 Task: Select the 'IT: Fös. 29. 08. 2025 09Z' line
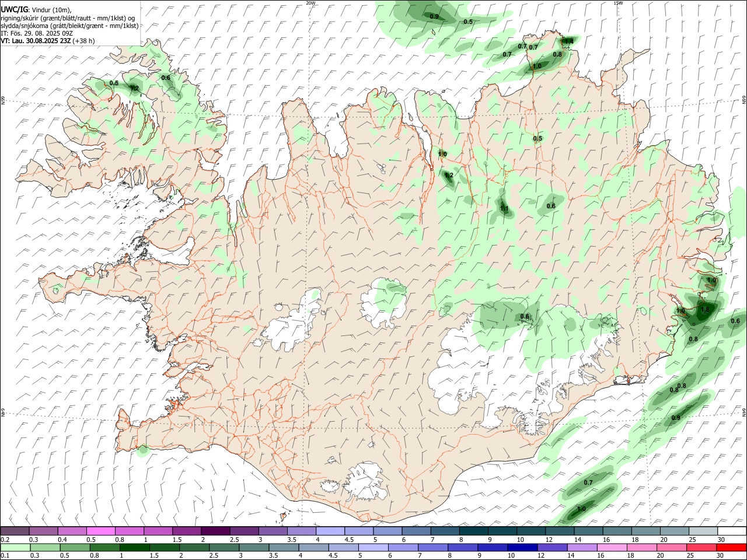(x=37, y=33)
